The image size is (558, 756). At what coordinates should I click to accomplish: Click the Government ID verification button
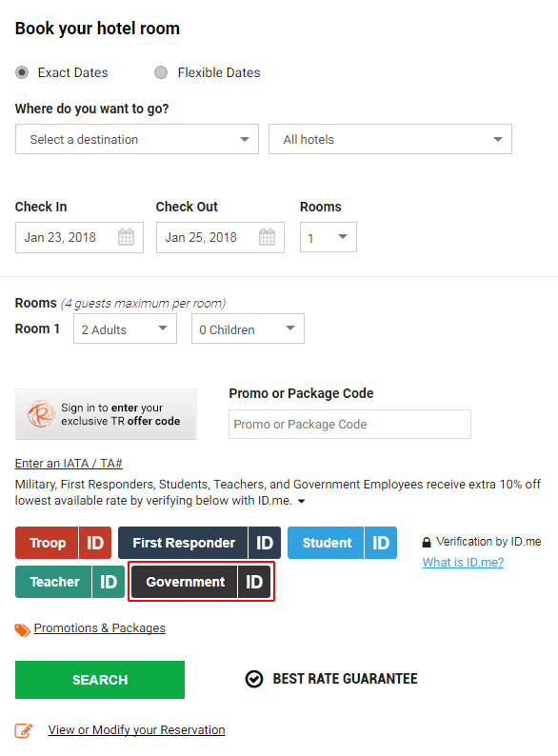[201, 582]
